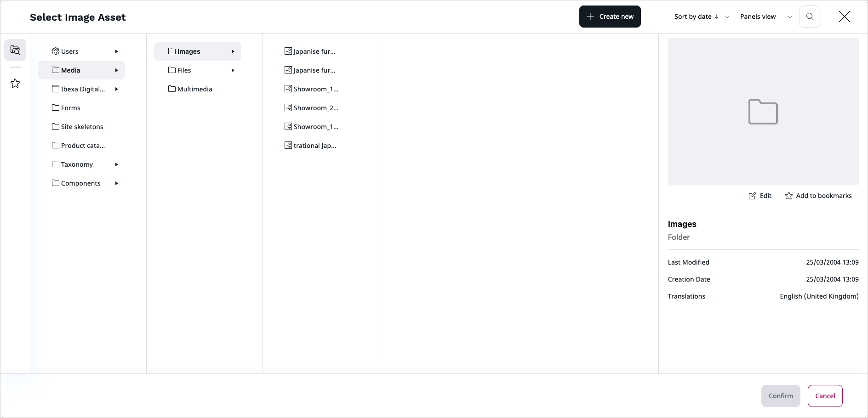Select the Ibexa Digital landing page icon

[56, 89]
